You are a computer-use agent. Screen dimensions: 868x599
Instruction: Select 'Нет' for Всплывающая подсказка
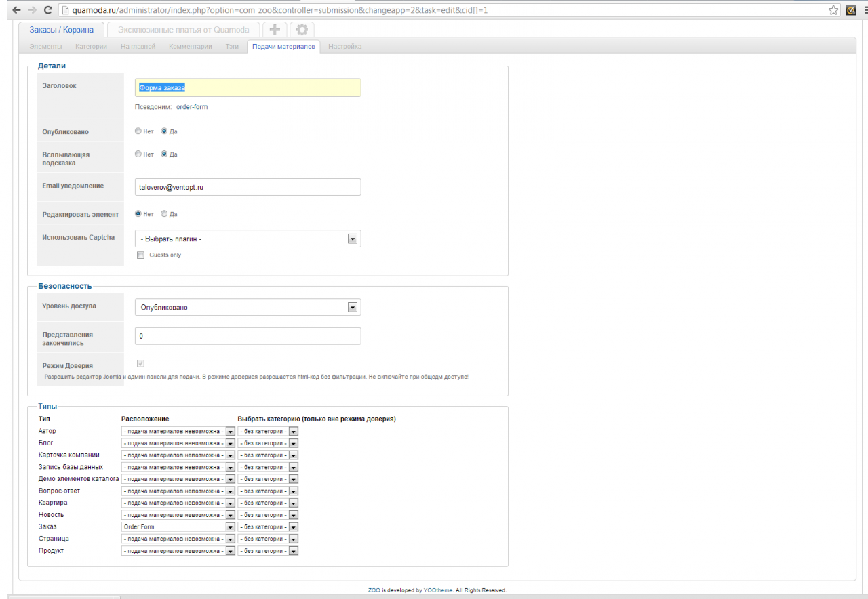pyautogui.click(x=138, y=154)
